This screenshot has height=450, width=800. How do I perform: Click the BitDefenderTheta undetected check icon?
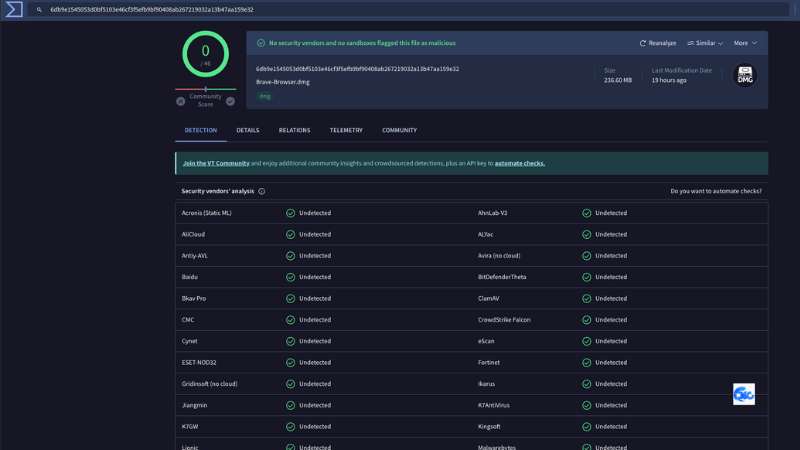tap(587, 278)
